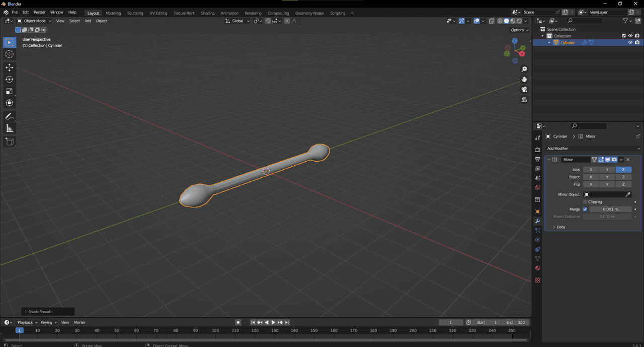
Task: Open the Add Modifier dropdown
Action: click(x=593, y=149)
